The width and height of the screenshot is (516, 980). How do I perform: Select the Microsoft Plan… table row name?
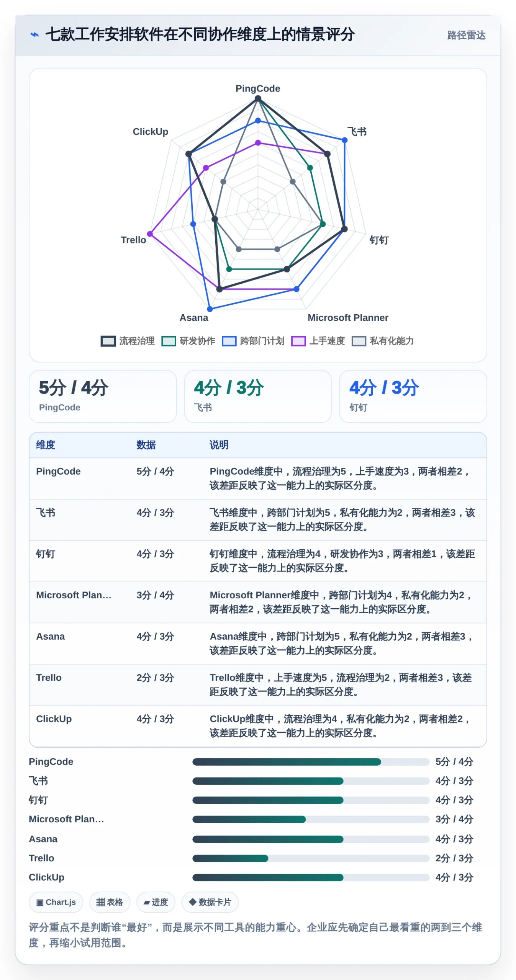coord(74,595)
